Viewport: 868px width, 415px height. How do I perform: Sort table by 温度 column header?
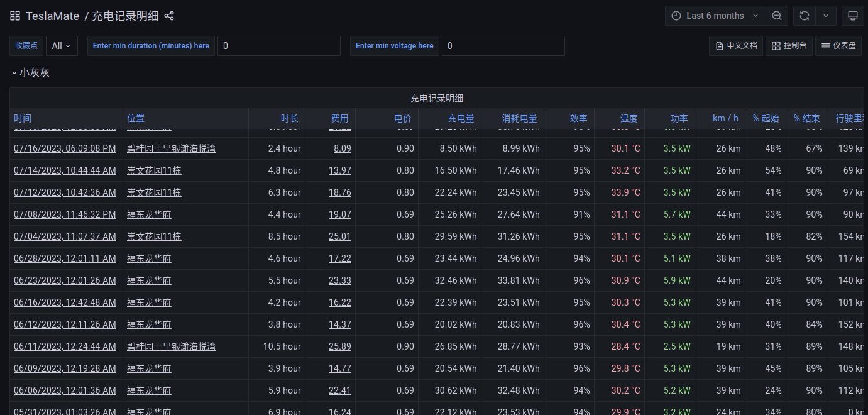coord(629,118)
